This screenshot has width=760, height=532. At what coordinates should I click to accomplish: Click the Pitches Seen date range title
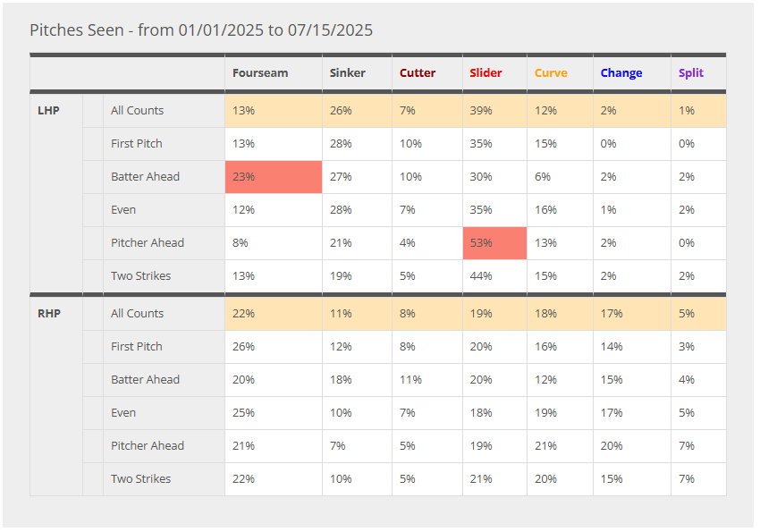click(x=201, y=30)
